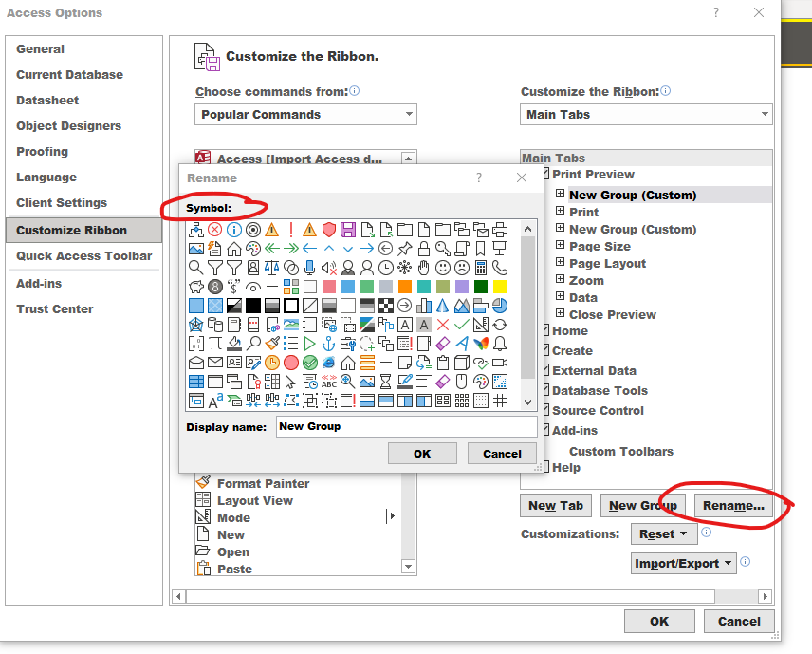Toggle the Create tab checkbox
Viewport: 812px width, 654px height.
point(545,350)
